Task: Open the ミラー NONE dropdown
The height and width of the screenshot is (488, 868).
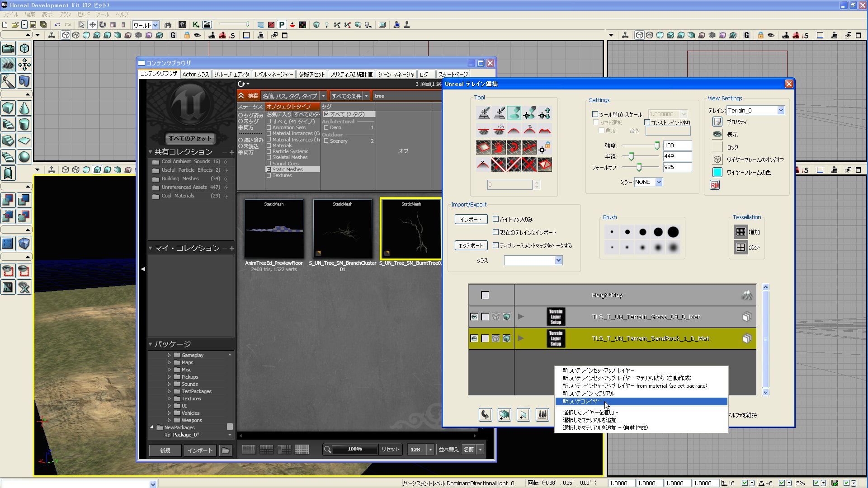Action: tap(659, 182)
